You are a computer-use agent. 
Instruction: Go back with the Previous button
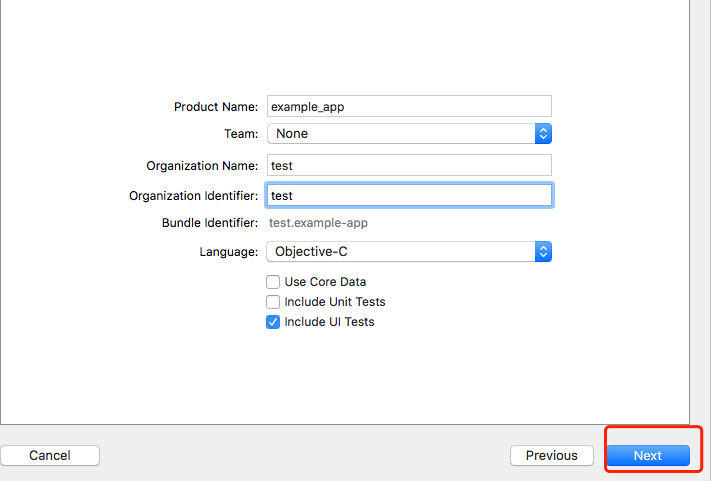(551, 456)
